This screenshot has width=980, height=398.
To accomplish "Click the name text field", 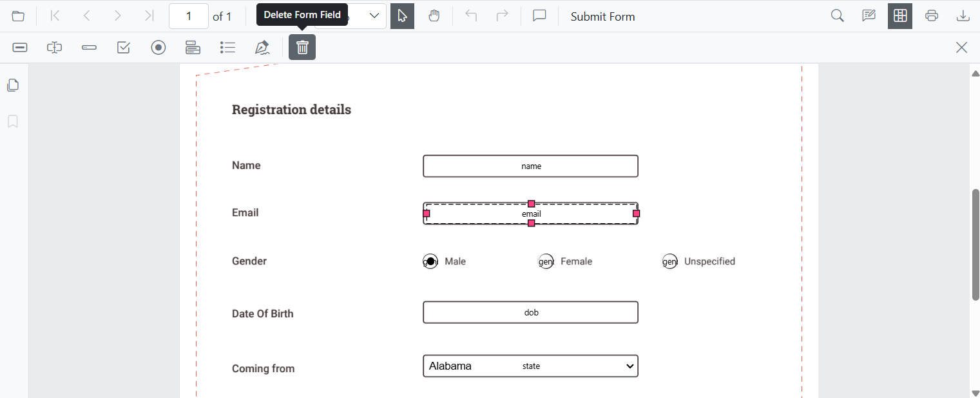I will click(x=531, y=166).
